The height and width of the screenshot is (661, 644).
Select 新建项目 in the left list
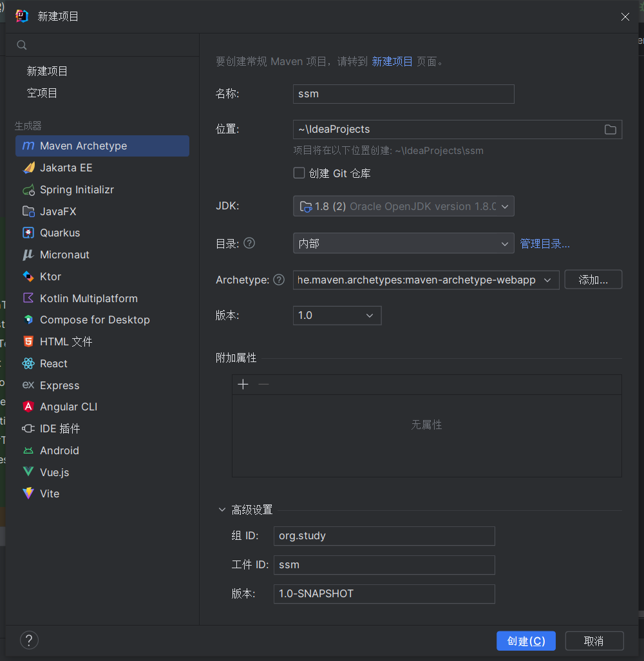point(47,72)
